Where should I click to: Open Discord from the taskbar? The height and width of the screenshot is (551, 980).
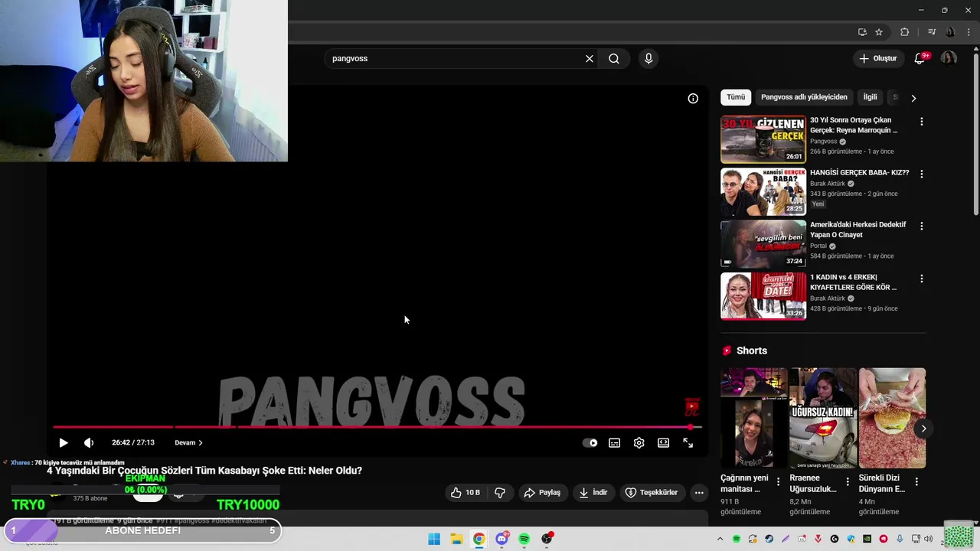[x=501, y=539]
